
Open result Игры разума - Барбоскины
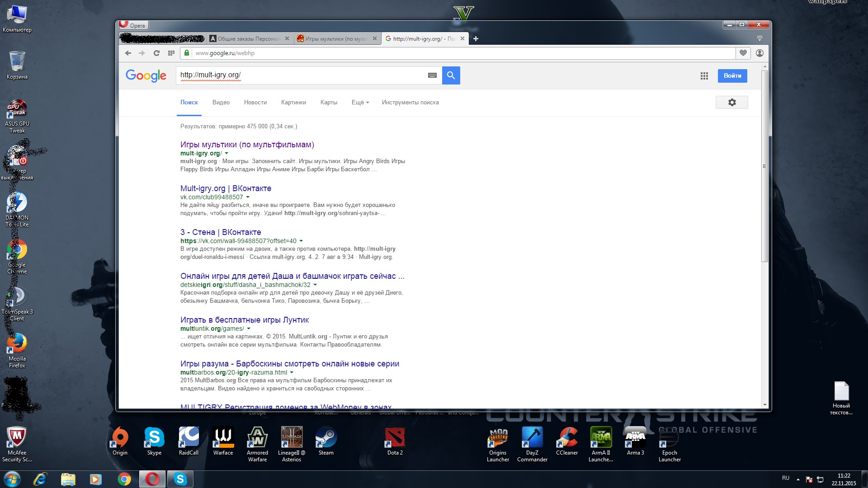(x=290, y=364)
